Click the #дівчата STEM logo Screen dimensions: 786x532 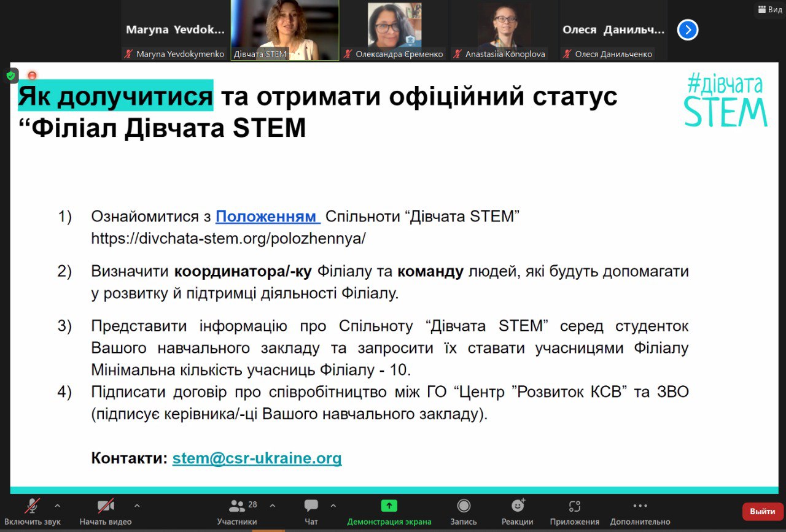point(726,99)
